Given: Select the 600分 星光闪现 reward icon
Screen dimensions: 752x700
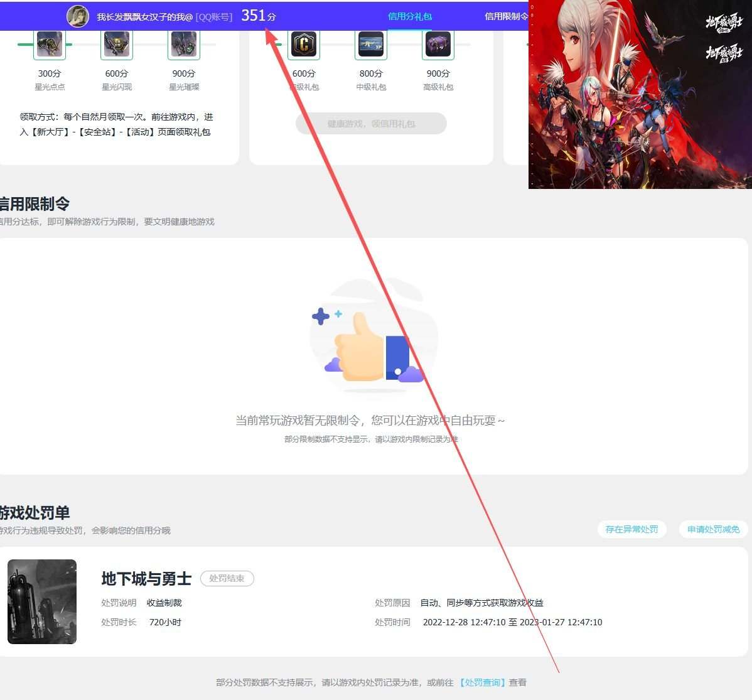Looking at the screenshot, I should click(x=117, y=45).
